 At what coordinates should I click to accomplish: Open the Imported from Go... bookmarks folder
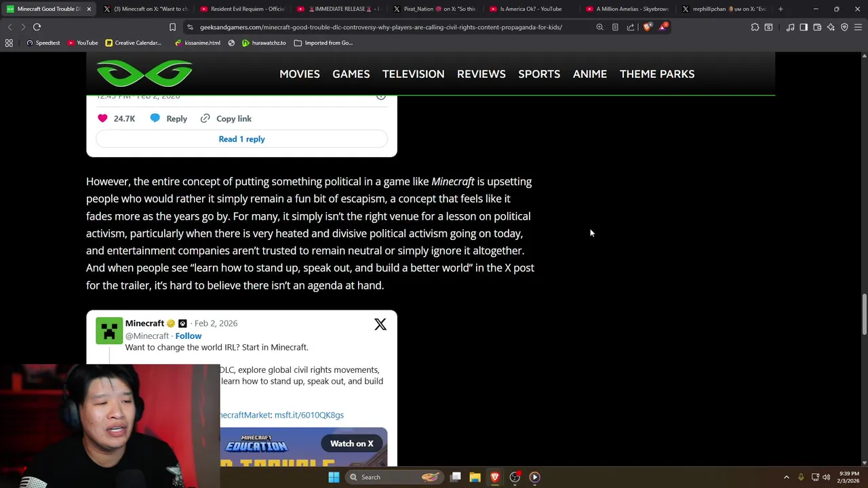[x=323, y=43]
